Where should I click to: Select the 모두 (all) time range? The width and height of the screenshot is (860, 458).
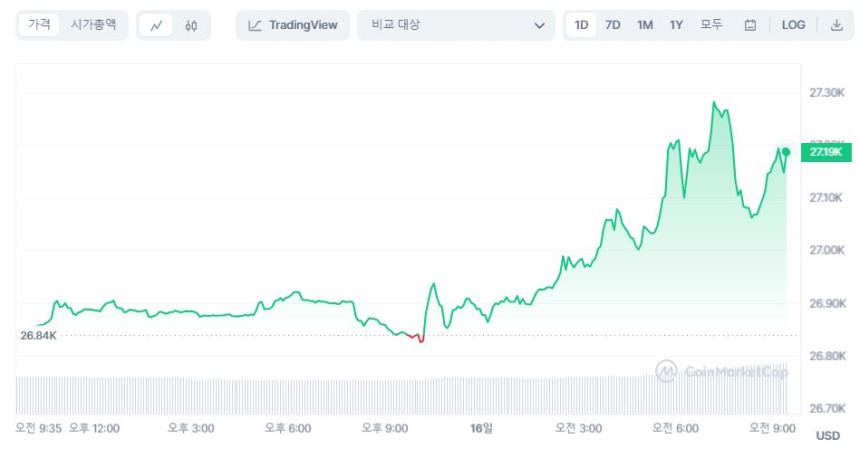coord(711,26)
